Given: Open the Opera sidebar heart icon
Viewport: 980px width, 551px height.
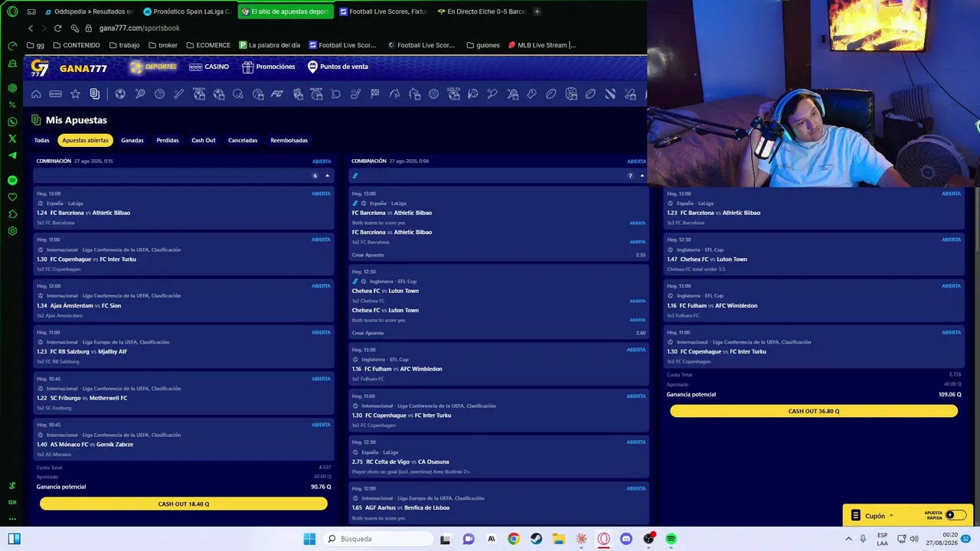Looking at the screenshot, I should tap(12, 197).
